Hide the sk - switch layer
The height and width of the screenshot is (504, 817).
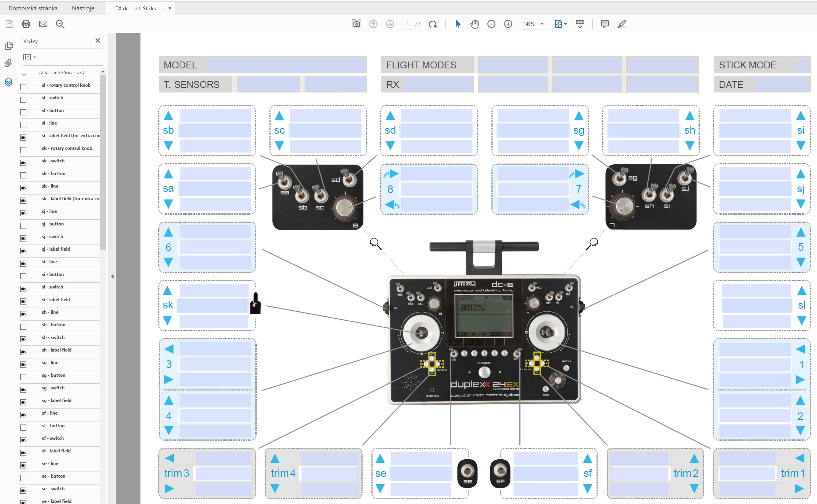point(23,163)
